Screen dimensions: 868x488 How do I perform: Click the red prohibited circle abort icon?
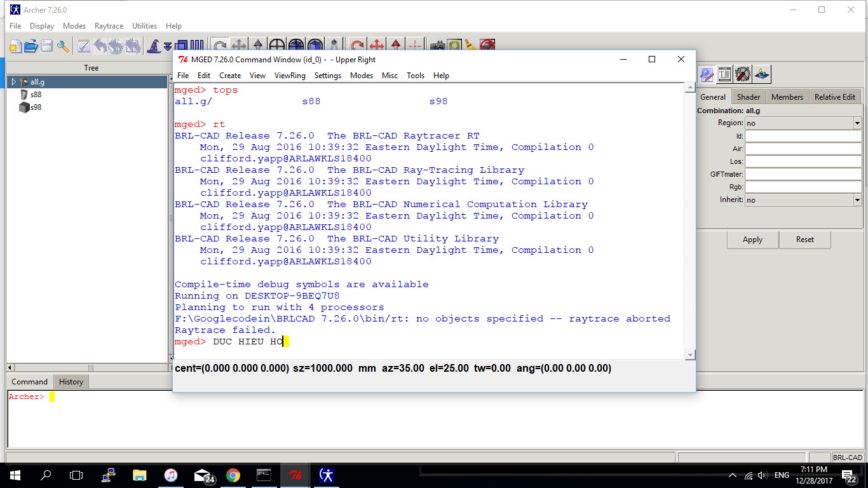coord(487,46)
